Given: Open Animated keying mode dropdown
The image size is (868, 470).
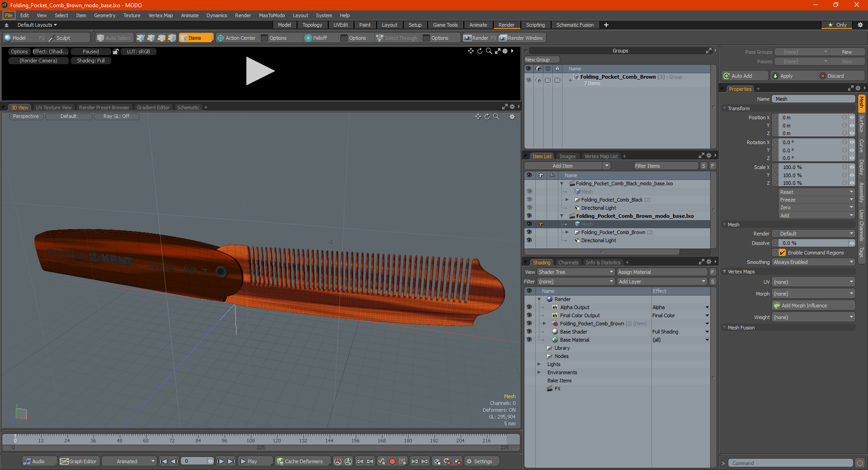Looking at the screenshot, I should pyautogui.click(x=129, y=461).
